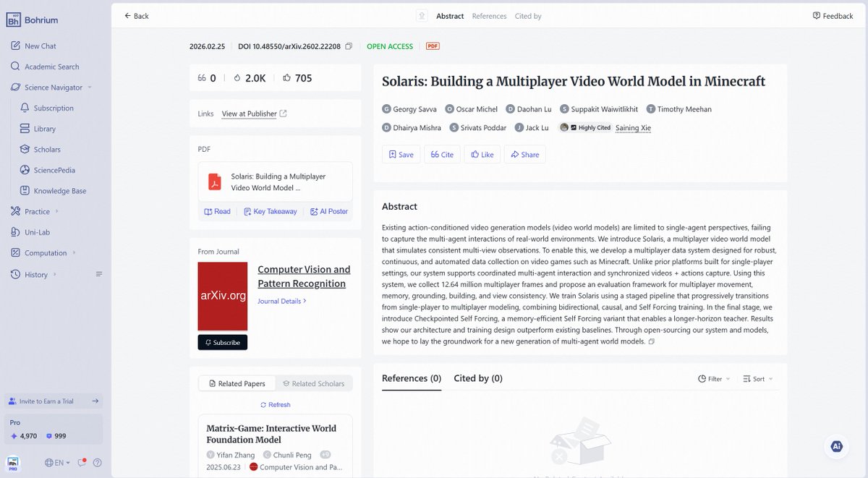Open the floating AI assistant bubble
Screen dimensions: 868x478
coord(837,446)
